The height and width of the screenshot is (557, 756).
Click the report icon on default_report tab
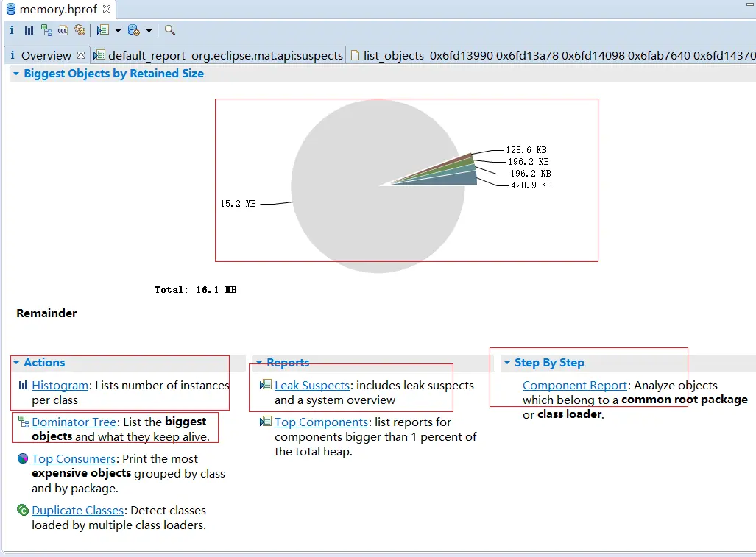pyautogui.click(x=99, y=55)
